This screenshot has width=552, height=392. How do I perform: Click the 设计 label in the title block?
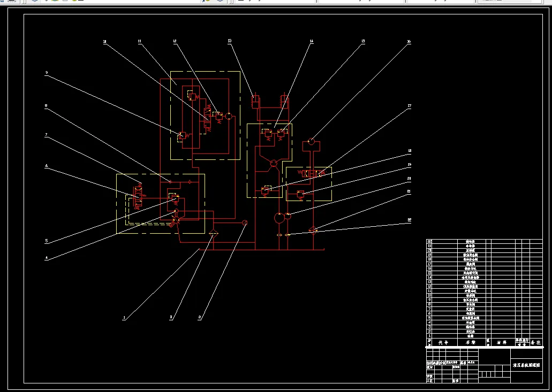[x=429, y=367]
